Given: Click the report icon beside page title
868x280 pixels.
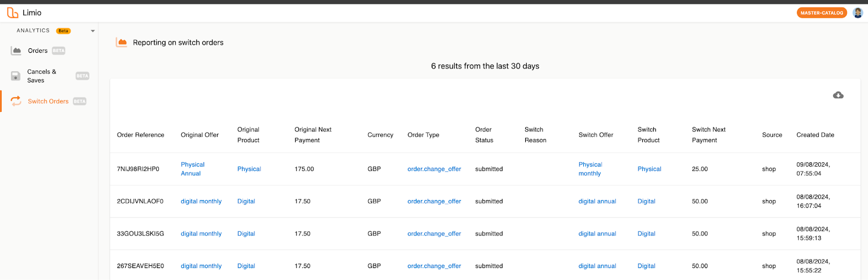Looking at the screenshot, I should (x=122, y=42).
